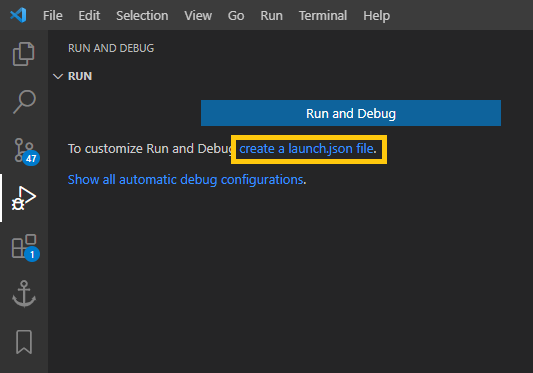This screenshot has width=533, height=373.
Task: Open the Go menu
Action: pyautogui.click(x=236, y=16)
